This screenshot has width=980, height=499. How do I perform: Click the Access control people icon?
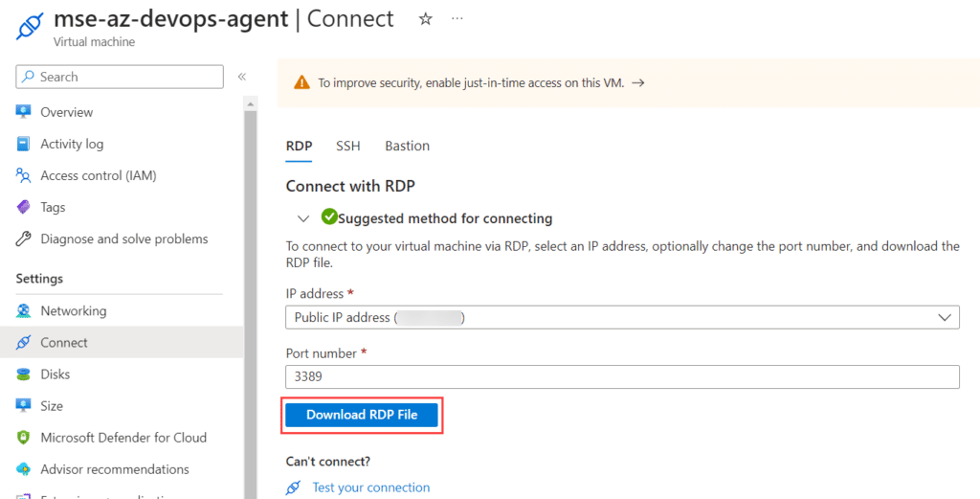[23, 175]
